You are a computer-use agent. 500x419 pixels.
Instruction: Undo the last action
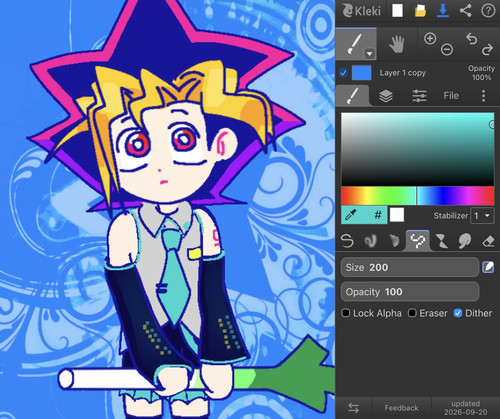pos(471,39)
